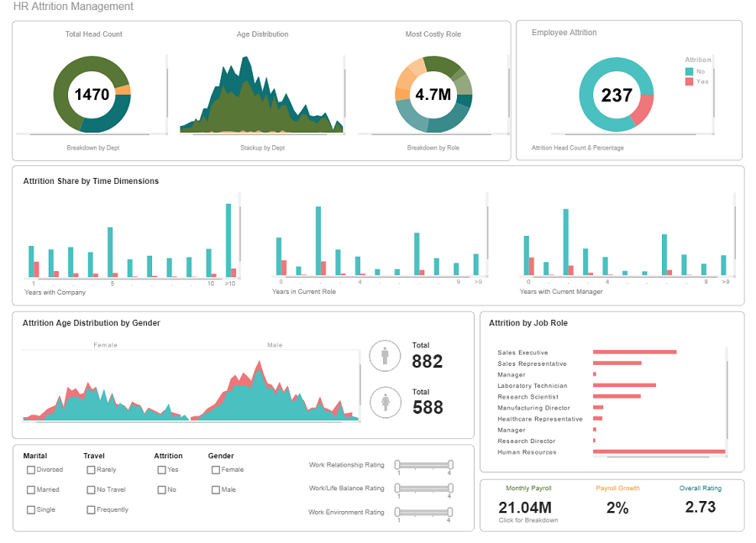This screenshot has width=756, height=543.
Task: Click the Work Relationship Rating slider handle
Action: (398, 464)
